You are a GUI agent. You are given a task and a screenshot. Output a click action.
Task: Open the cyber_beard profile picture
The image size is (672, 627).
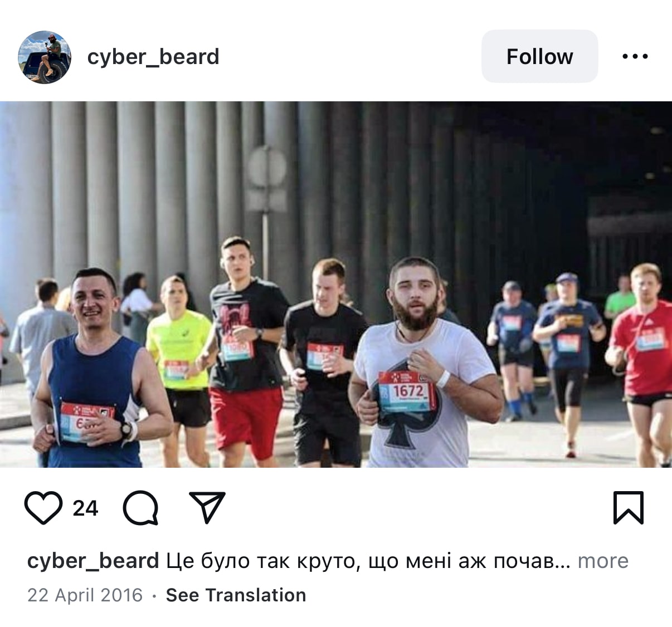click(45, 57)
